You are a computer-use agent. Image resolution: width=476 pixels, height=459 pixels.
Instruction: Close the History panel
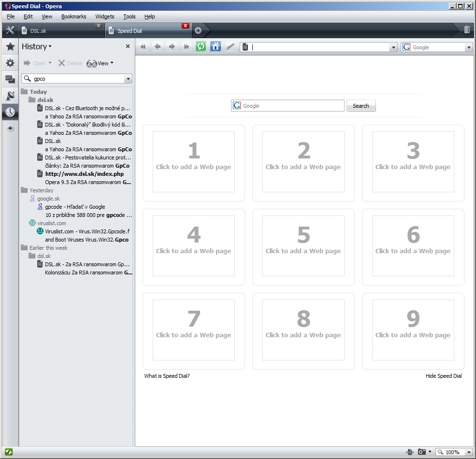click(128, 46)
